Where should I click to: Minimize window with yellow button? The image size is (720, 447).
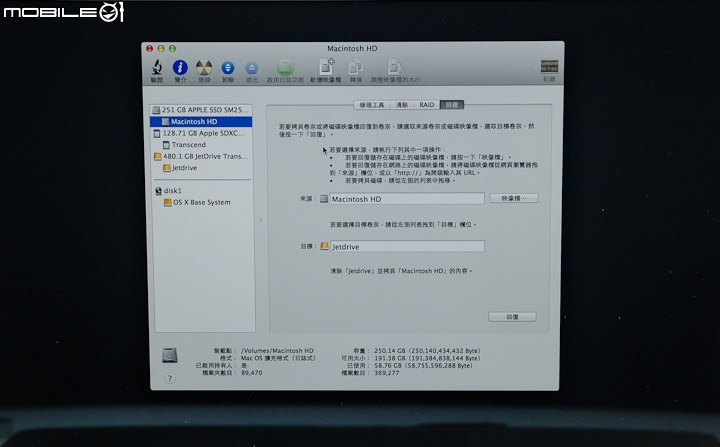161,48
